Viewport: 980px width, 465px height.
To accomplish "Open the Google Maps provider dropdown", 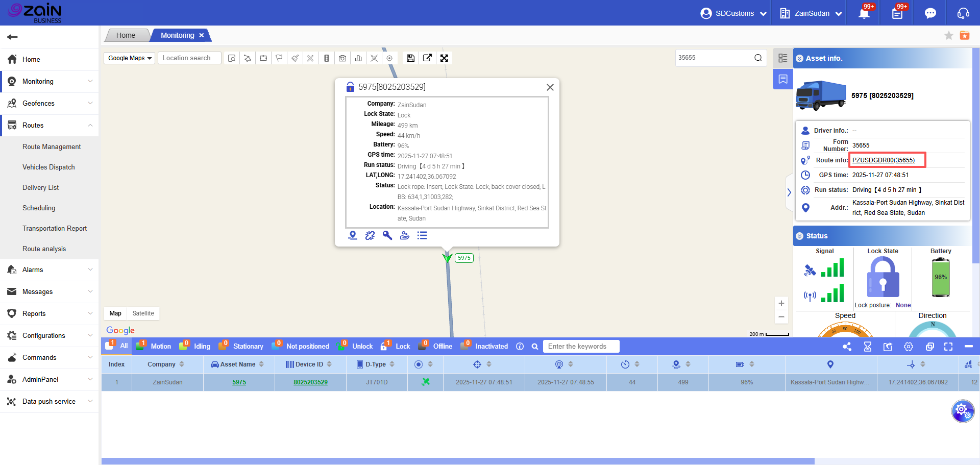I will 130,58.
